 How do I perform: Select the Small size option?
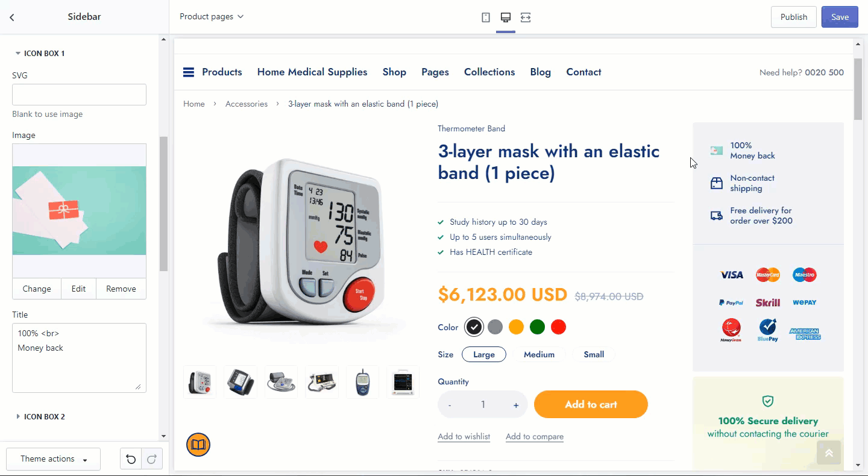click(594, 354)
